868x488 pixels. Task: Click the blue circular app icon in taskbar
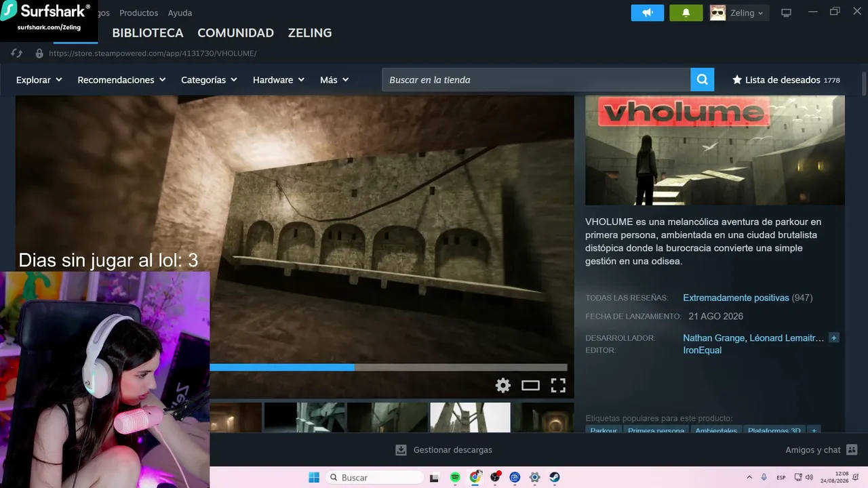click(515, 477)
